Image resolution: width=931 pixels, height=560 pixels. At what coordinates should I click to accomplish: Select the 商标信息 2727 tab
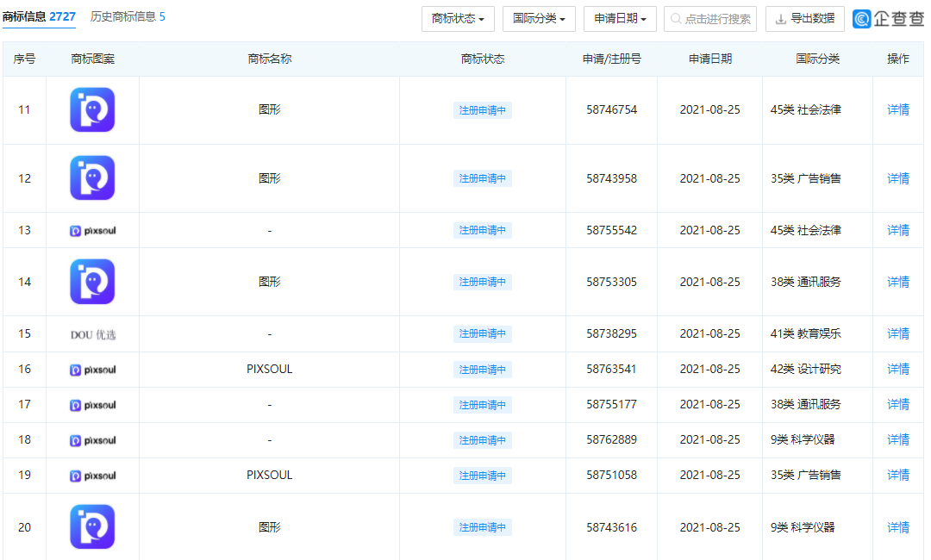tap(40, 16)
